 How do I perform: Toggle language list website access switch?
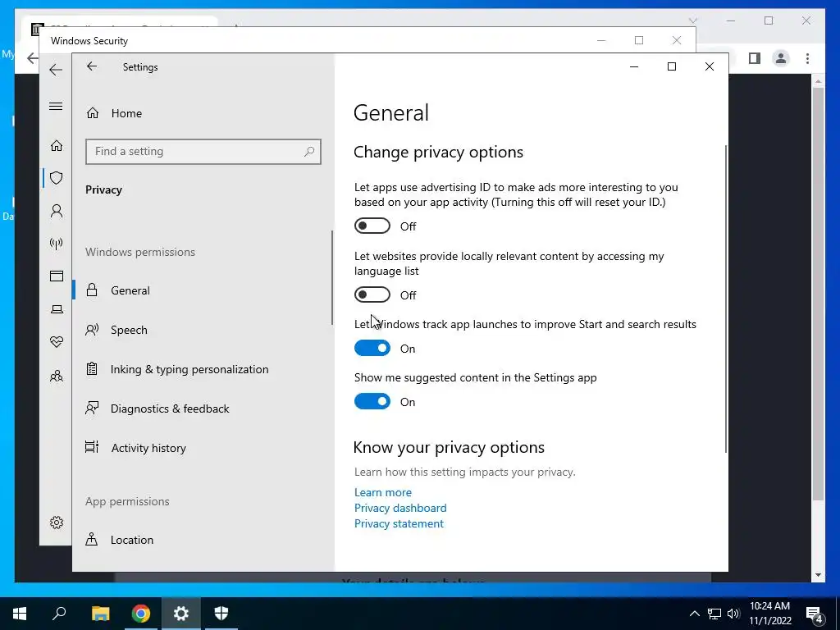tap(372, 294)
